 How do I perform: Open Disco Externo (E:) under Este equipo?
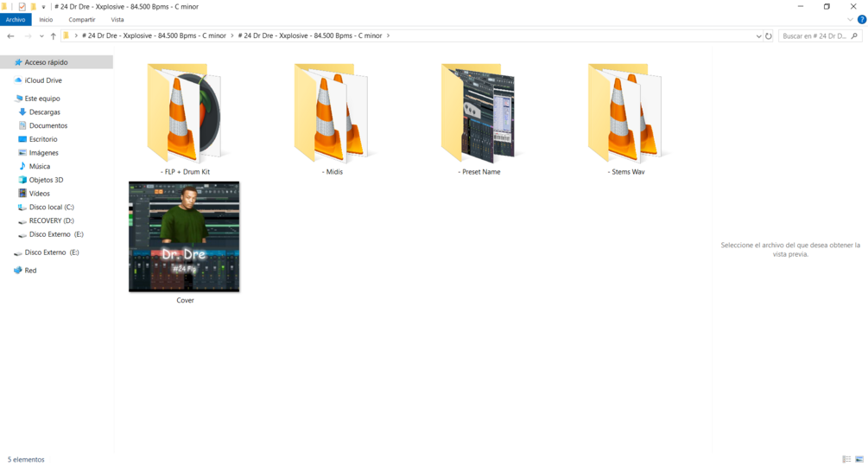[56, 234]
